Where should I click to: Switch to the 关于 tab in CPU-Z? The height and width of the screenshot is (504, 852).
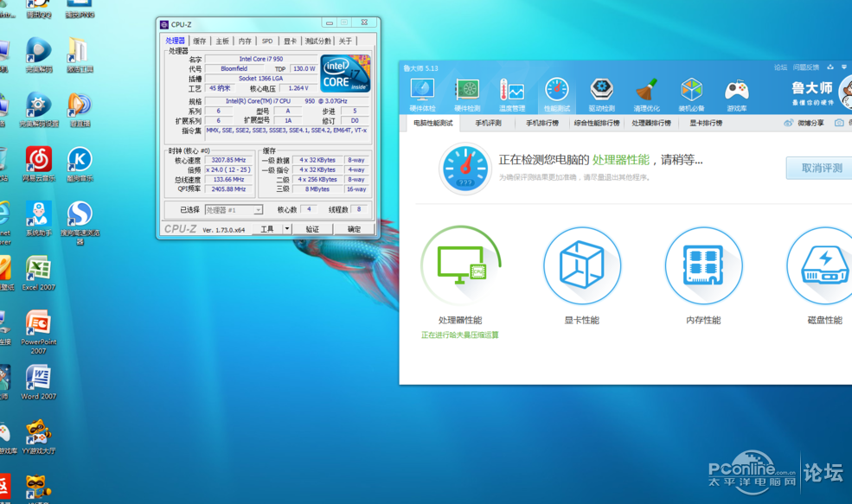pyautogui.click(x=345, y=41)
